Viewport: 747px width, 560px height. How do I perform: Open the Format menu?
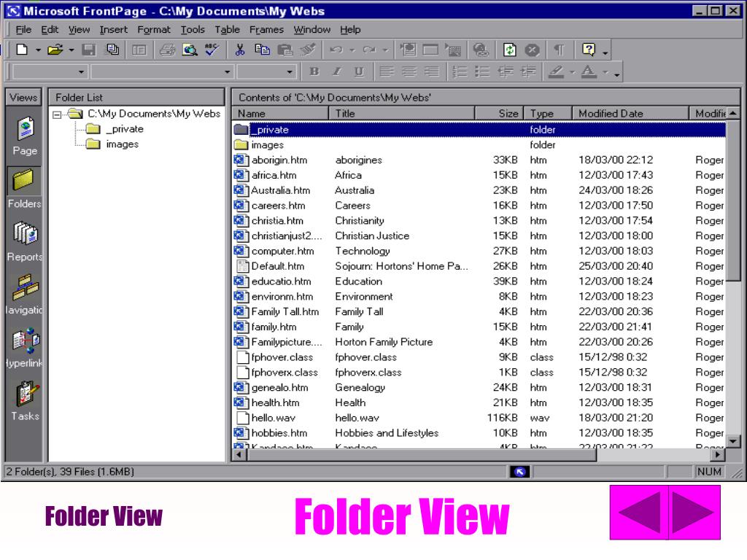coord(153,29)
